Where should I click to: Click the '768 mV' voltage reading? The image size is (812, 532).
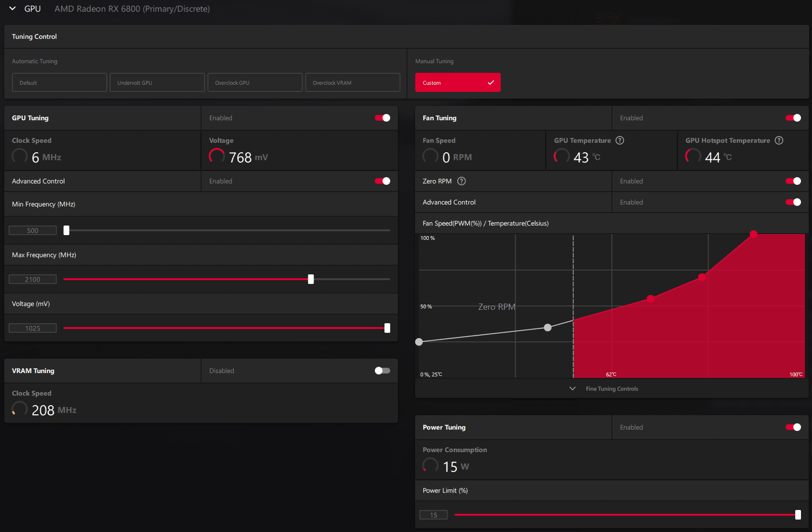[x=248, y=157]
